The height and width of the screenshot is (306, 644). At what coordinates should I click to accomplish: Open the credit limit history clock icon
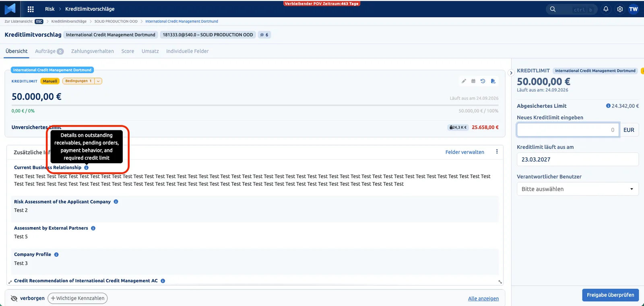(483, 81)
